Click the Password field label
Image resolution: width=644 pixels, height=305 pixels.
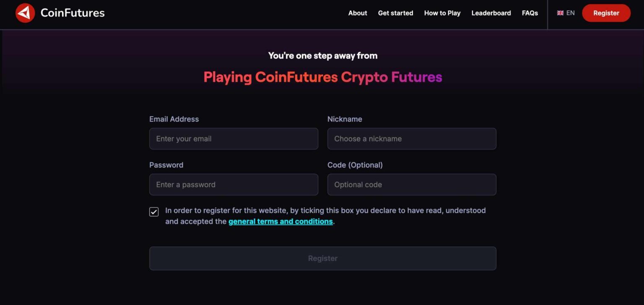(166, 165)
